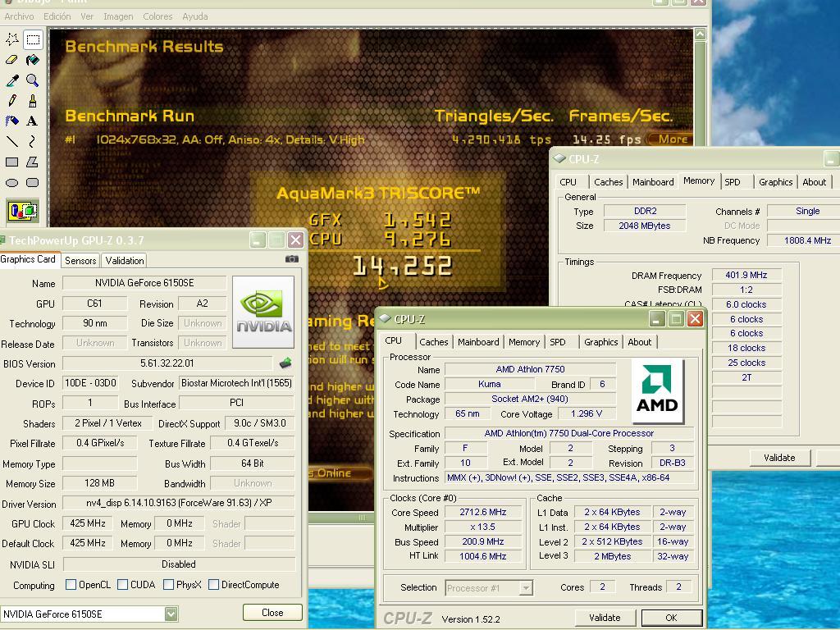Select the Rectangle shape tool in Paint
The width and height of the screenshot is (840, 630).
[12, 162]
